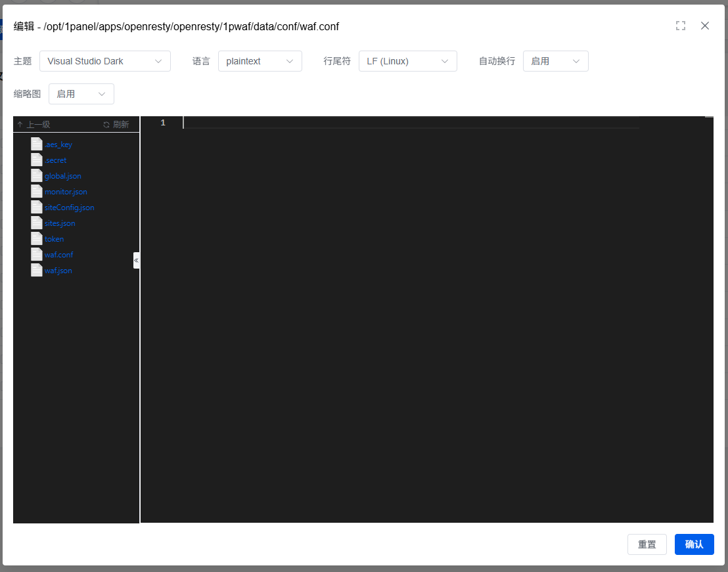Toggle fullscreen mode for the editor dialog
The image size is (728, 572).
681,26
